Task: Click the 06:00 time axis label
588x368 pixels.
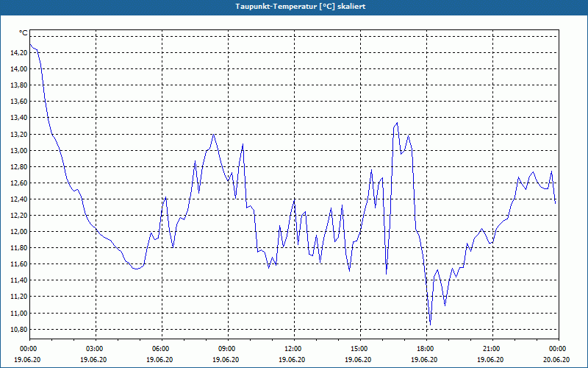Action: pyautogui.click(x=162, y=349)
